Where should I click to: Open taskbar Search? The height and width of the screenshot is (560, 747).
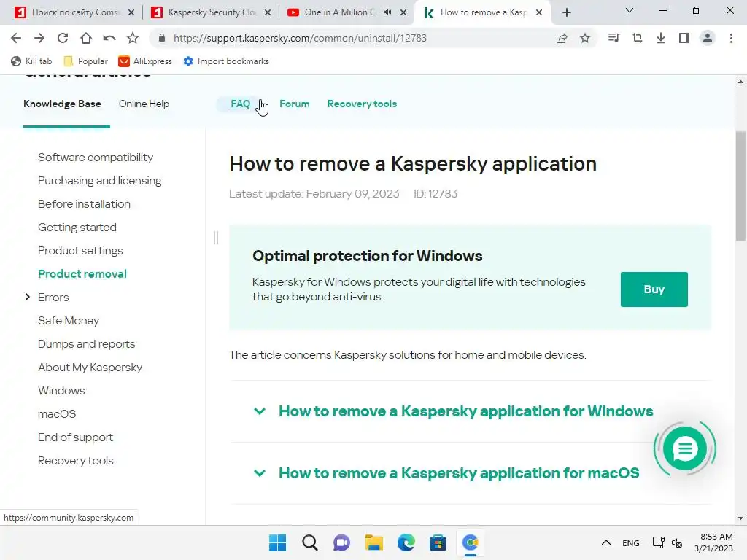point(309,542)
